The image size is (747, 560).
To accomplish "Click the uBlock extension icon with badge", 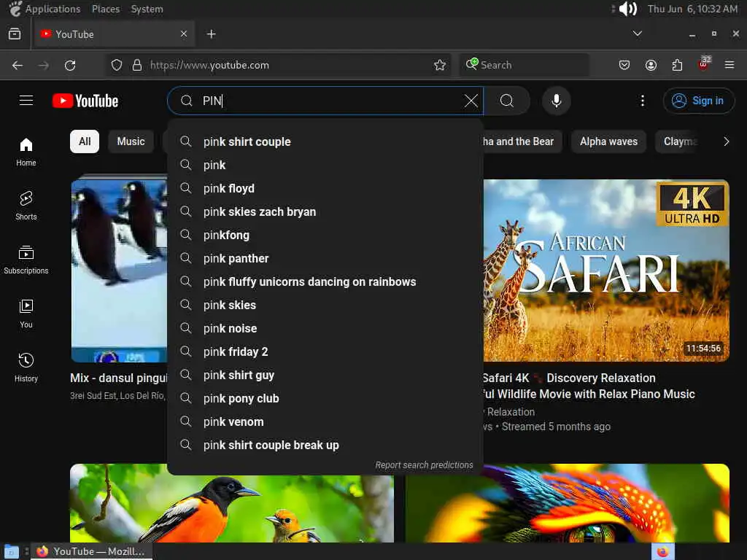I will (704, 64).
